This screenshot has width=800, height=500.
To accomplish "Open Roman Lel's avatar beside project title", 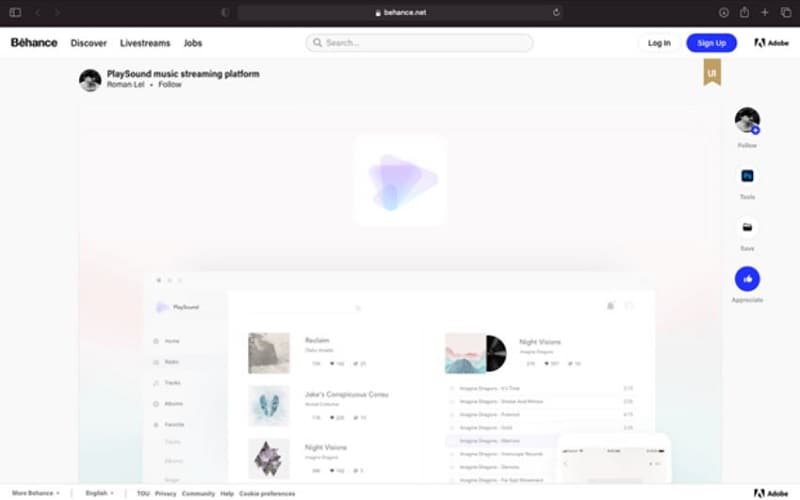I will click(x=90, y=80).
